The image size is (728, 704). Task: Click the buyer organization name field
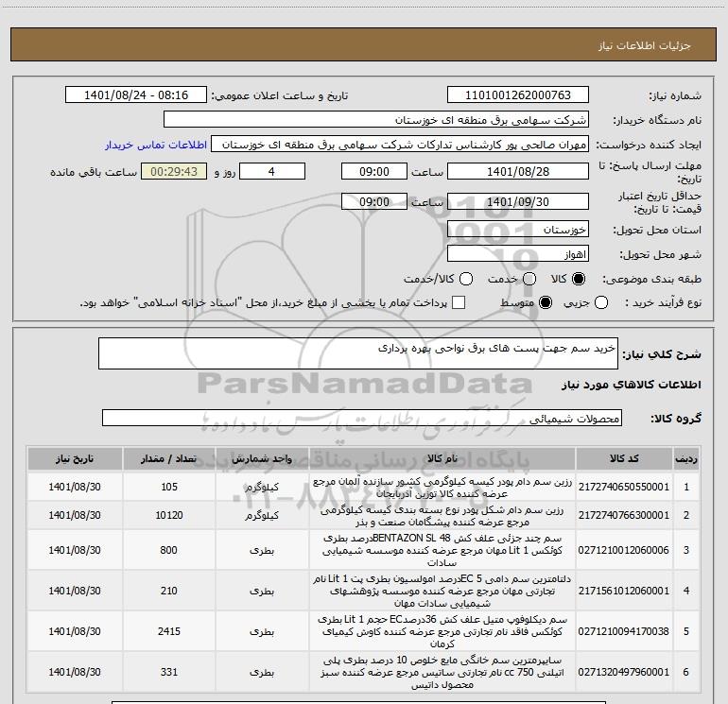376,120
